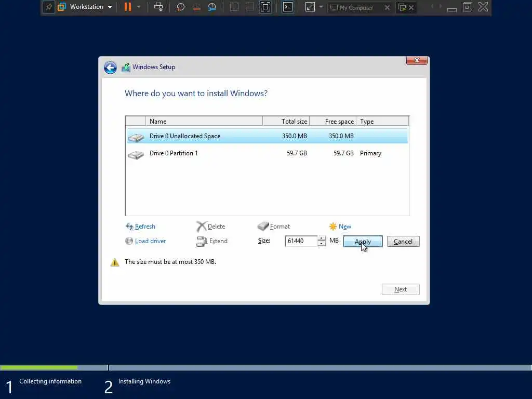Expand the power options arrow next to pause
The image size is (532, 399).
click(139, 7)
